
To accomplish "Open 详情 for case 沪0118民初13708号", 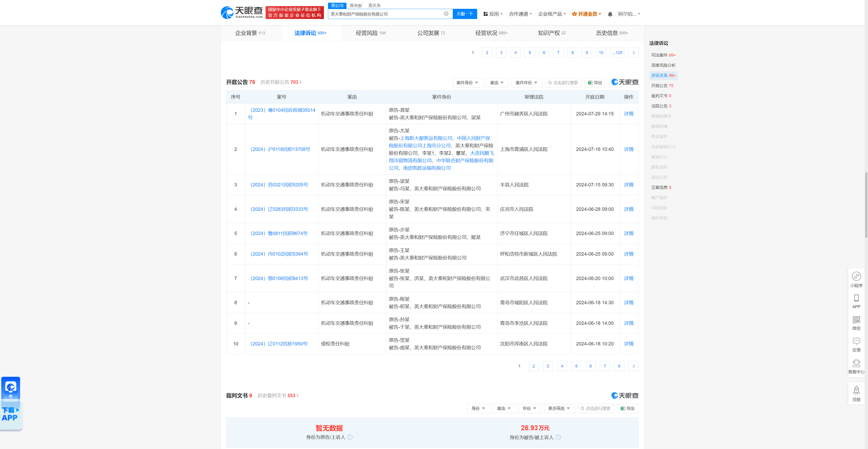I will 628,149.
